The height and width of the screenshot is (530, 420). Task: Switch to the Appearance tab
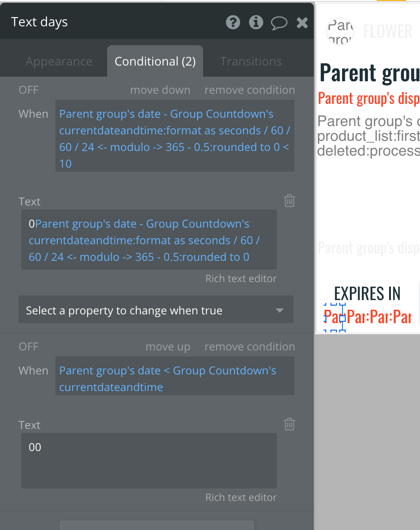[59, 62]
